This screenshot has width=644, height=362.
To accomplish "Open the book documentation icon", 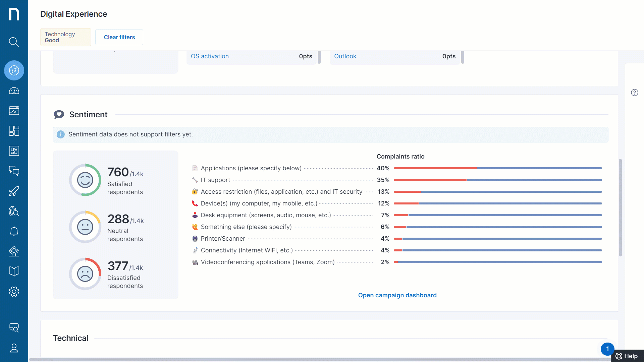I will (14, 271).
